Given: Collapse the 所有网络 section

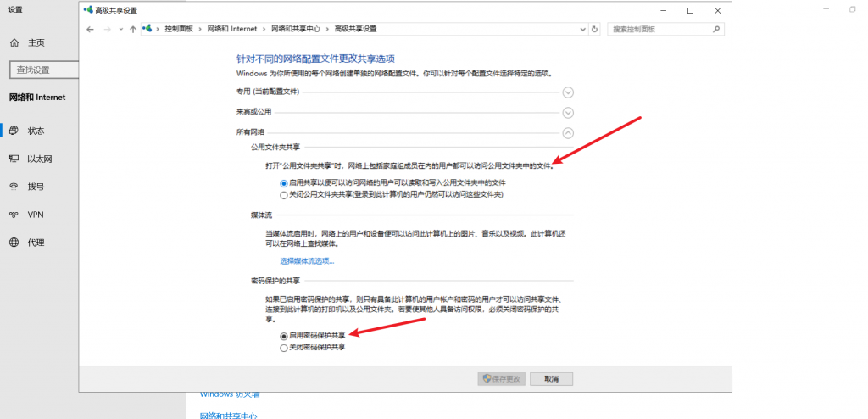Looking at the screenshot, I should (568, 132).
